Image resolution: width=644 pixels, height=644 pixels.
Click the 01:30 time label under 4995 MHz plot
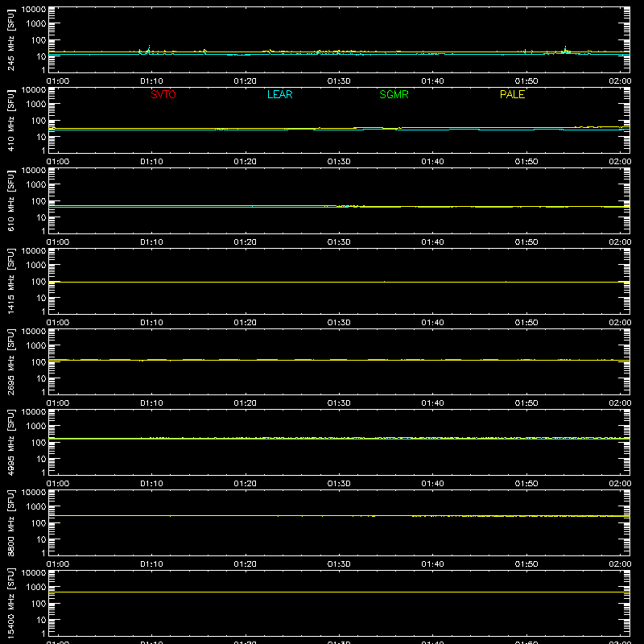point(339,484)
